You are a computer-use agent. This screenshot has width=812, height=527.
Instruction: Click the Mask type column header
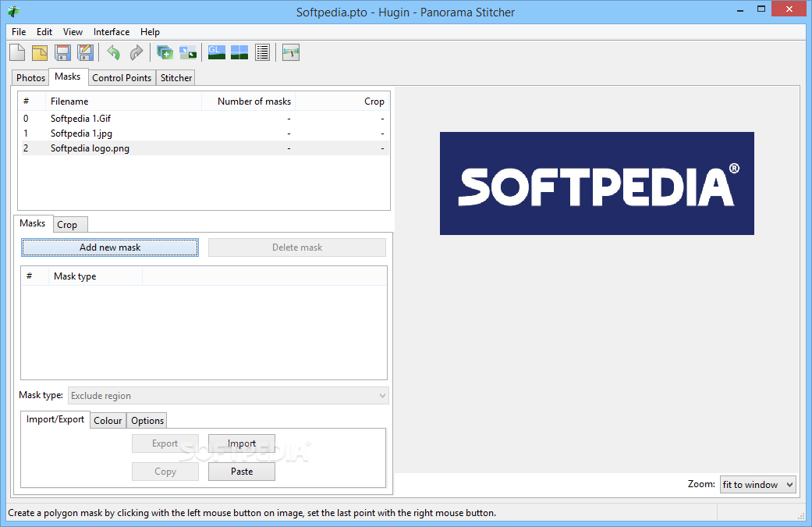point(95,276)
